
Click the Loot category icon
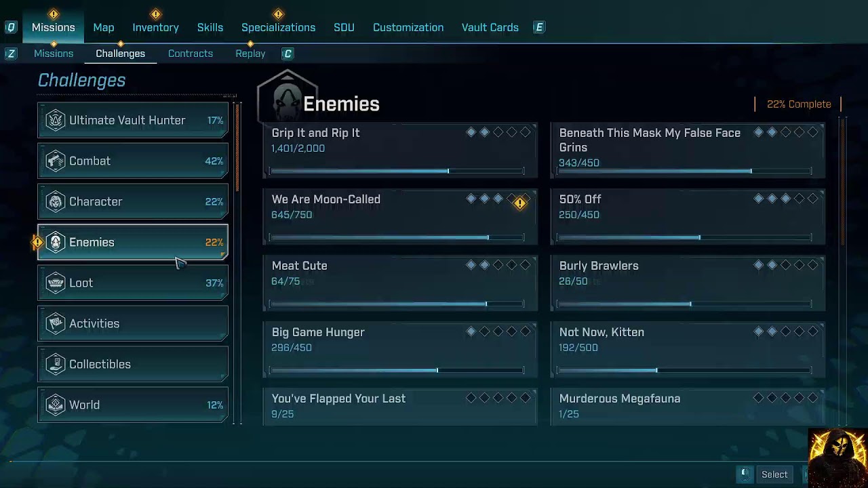pos(55,283)
